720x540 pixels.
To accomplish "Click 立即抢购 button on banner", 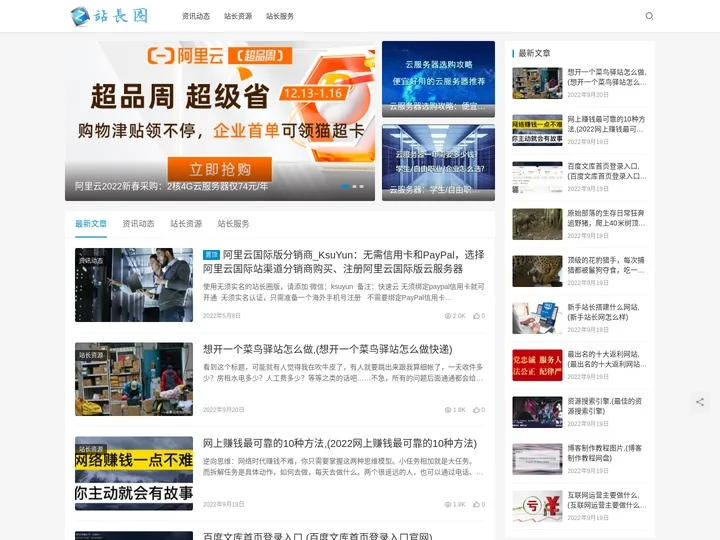I will click(x=219, y=169).
